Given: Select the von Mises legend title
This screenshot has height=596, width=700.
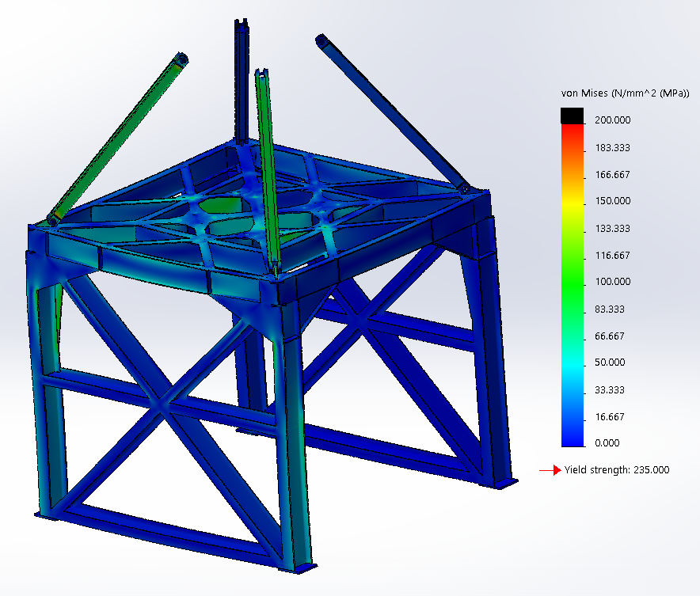Looking at the screenshot, I should (620, 93).
